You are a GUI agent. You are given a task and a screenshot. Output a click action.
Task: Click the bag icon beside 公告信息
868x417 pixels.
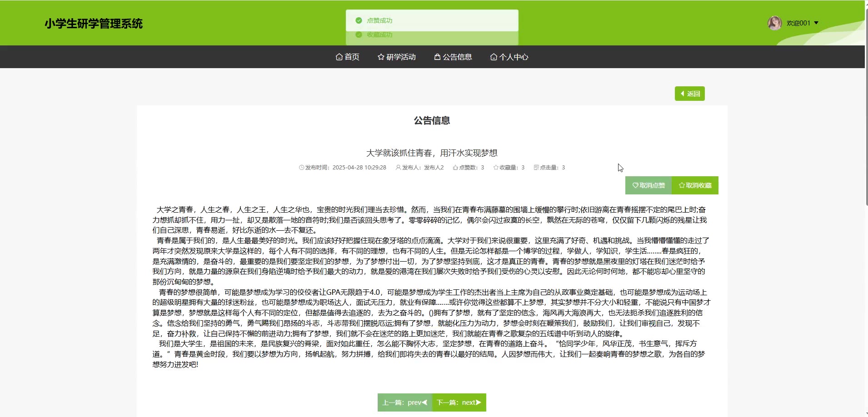(x=437, y=57)
